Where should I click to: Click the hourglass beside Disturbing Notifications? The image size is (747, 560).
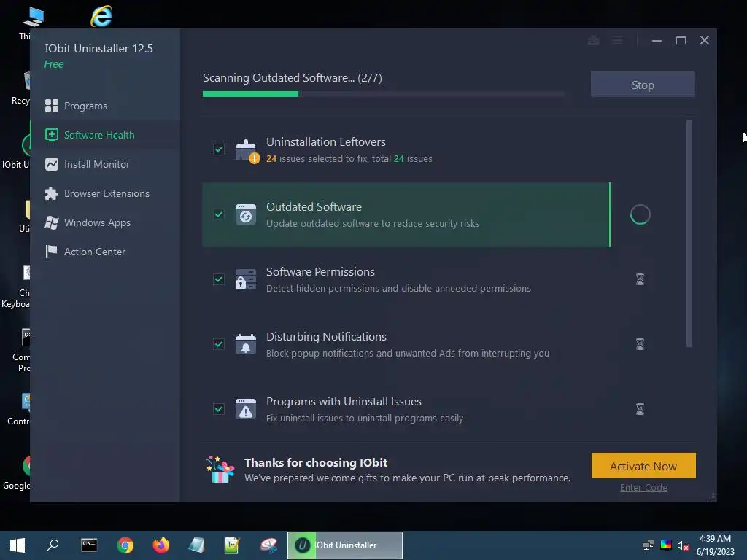pos(640,344)
